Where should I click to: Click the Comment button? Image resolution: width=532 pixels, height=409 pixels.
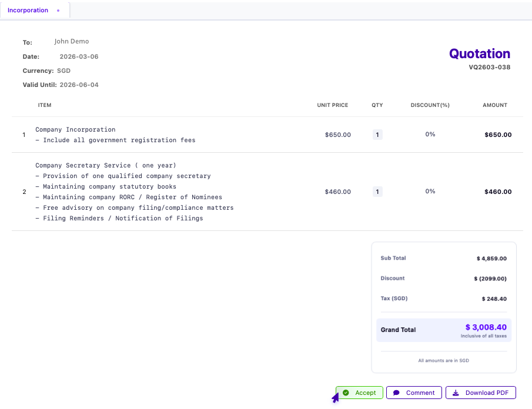(x=414, y=393)
